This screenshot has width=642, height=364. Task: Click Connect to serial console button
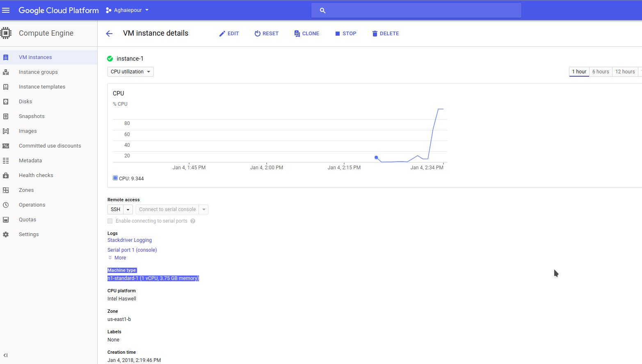click(x=167, y=209)
